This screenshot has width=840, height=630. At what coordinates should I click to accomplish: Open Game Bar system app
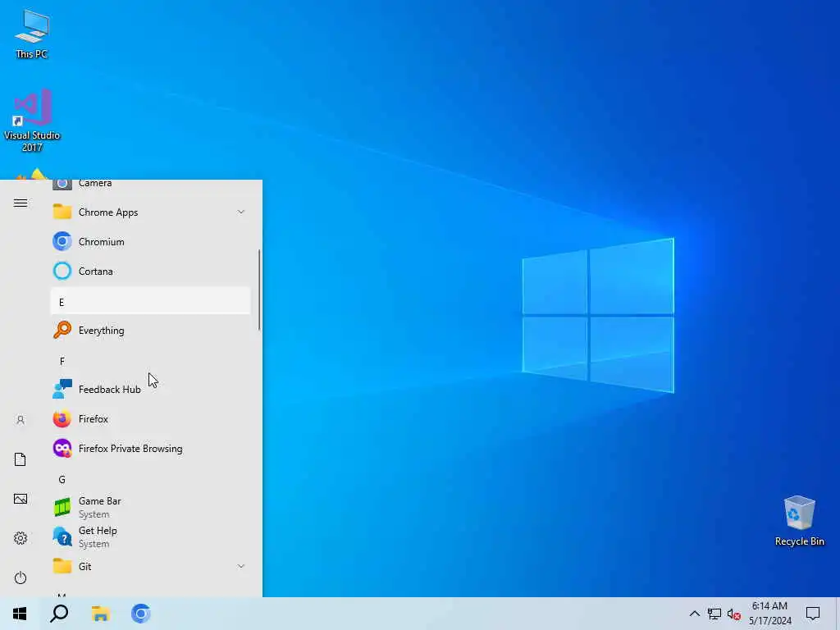151,507
